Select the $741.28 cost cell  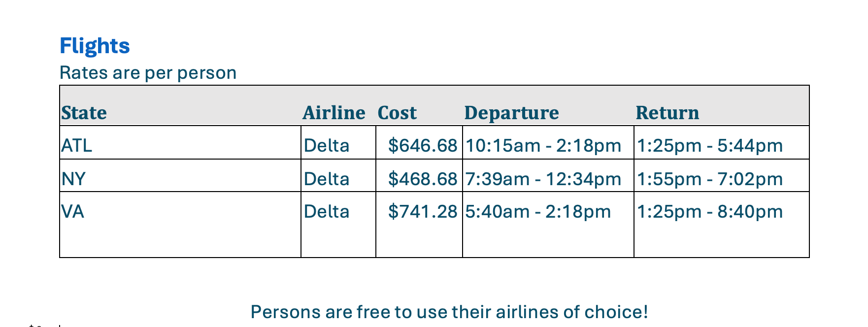pos(423,211)
